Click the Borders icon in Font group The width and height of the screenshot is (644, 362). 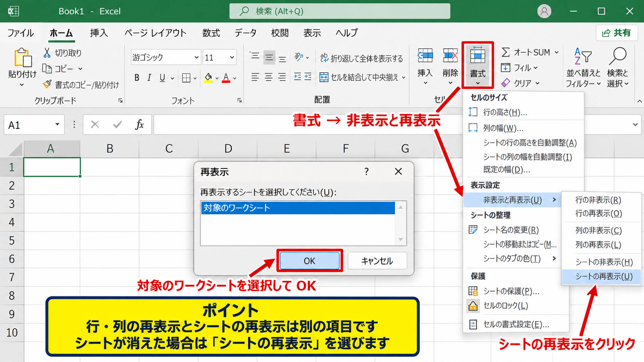[x=186, y=78]
